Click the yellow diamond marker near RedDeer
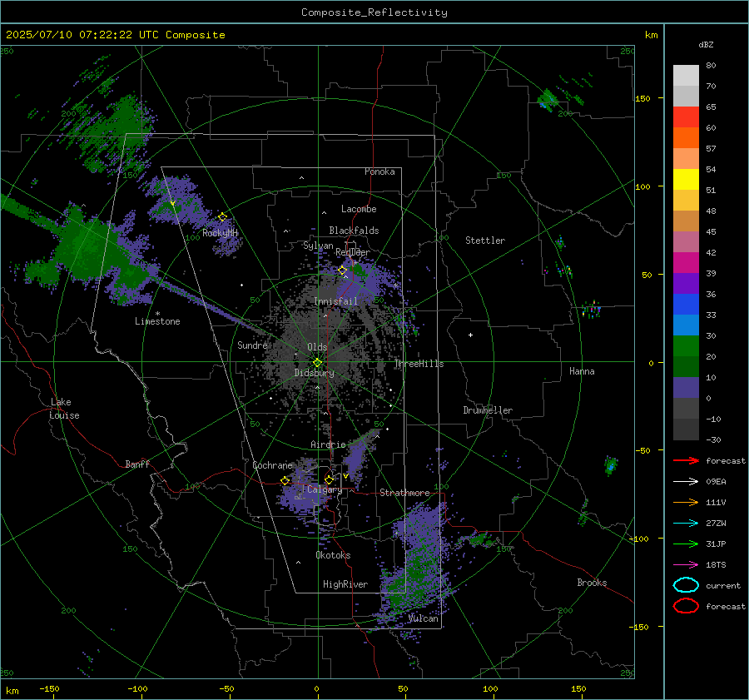 [x=342, y=271]
